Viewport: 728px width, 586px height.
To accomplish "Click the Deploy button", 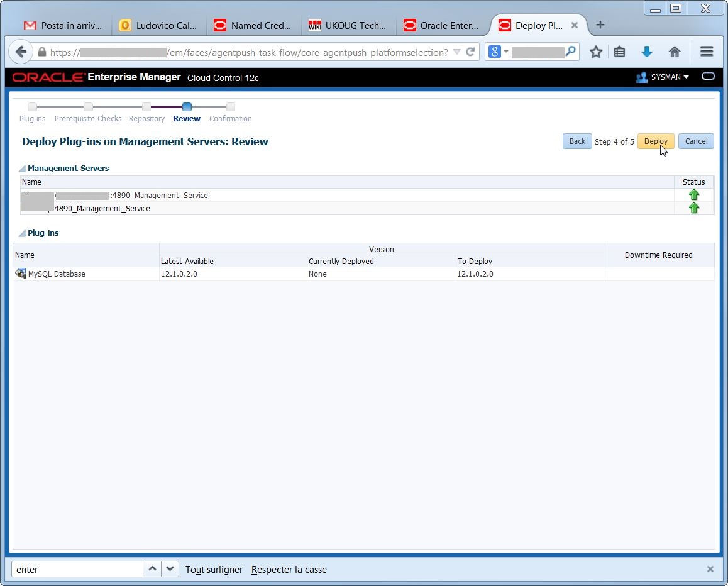I will (x=655, y=141).
